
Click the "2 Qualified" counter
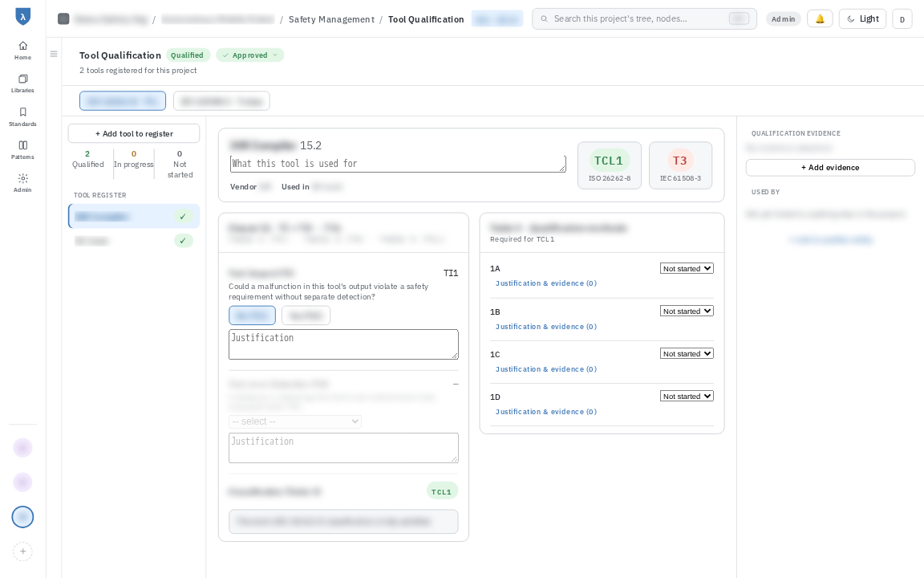click(x=87, y=159)
